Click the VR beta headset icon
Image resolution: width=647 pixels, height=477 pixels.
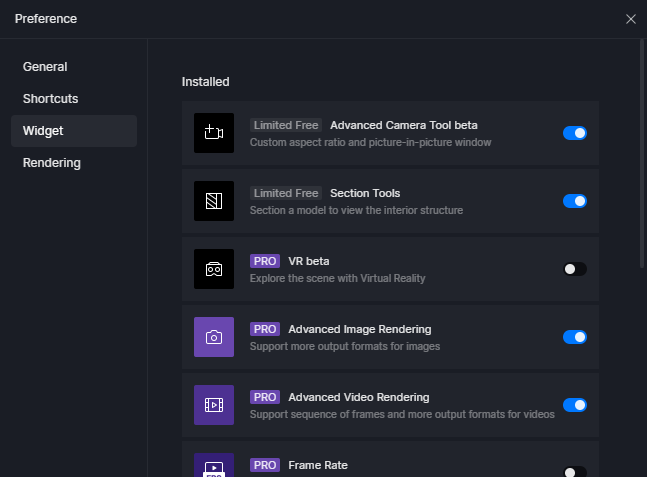coord(214,269)
